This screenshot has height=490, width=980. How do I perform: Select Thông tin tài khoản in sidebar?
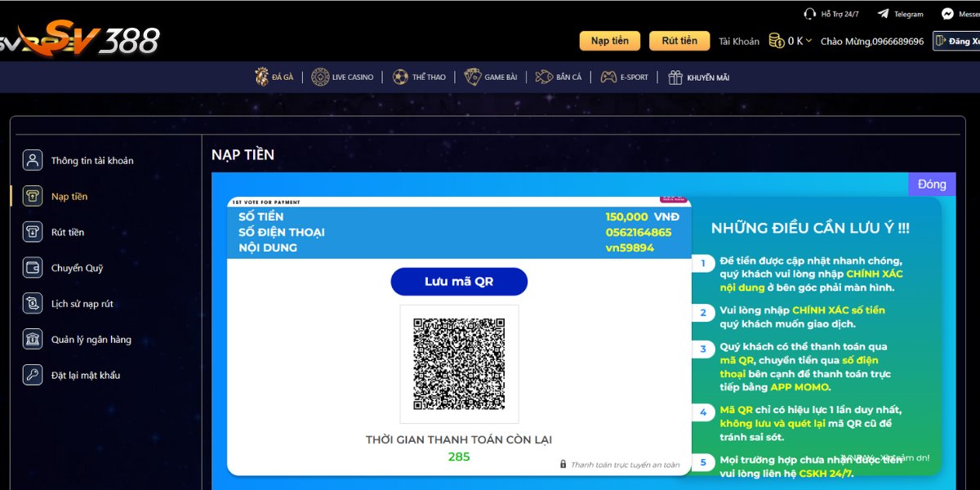click(92, 160)
